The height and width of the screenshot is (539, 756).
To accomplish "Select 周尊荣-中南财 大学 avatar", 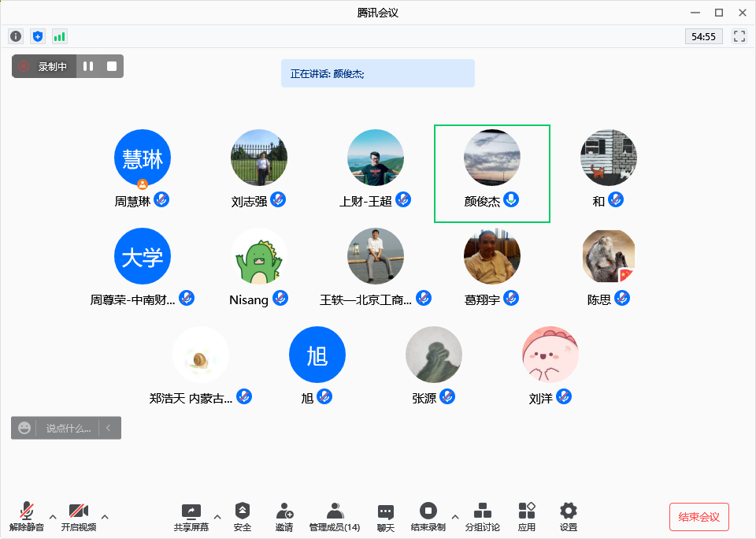I will point(143,256).
